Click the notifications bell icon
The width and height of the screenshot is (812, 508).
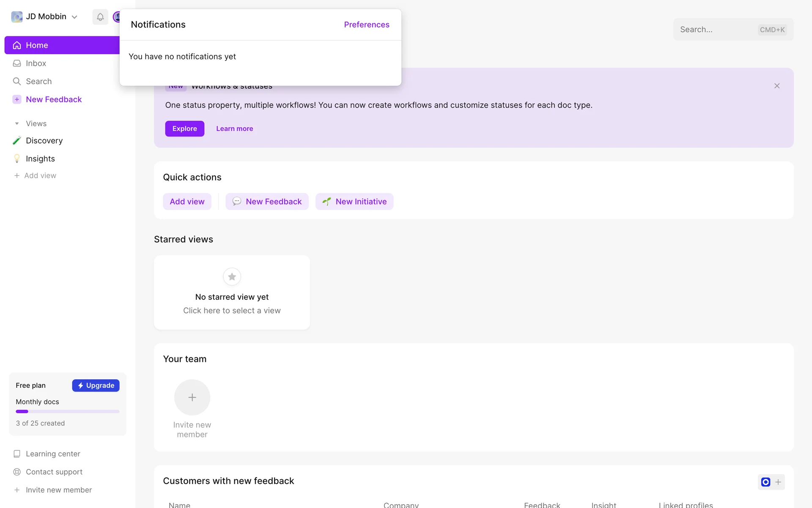(x=100, y=17)
